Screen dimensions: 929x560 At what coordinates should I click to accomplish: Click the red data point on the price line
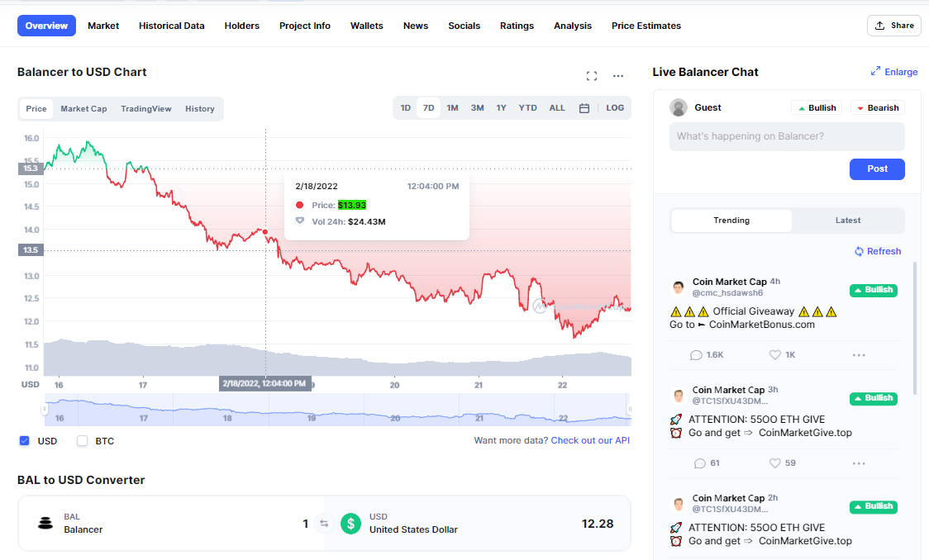point(265,232)
